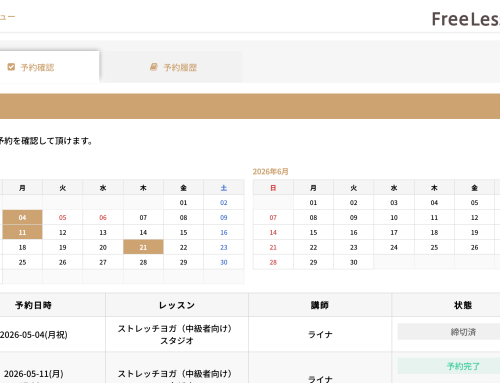Click the 予約完了 status button

click(449, 366)
